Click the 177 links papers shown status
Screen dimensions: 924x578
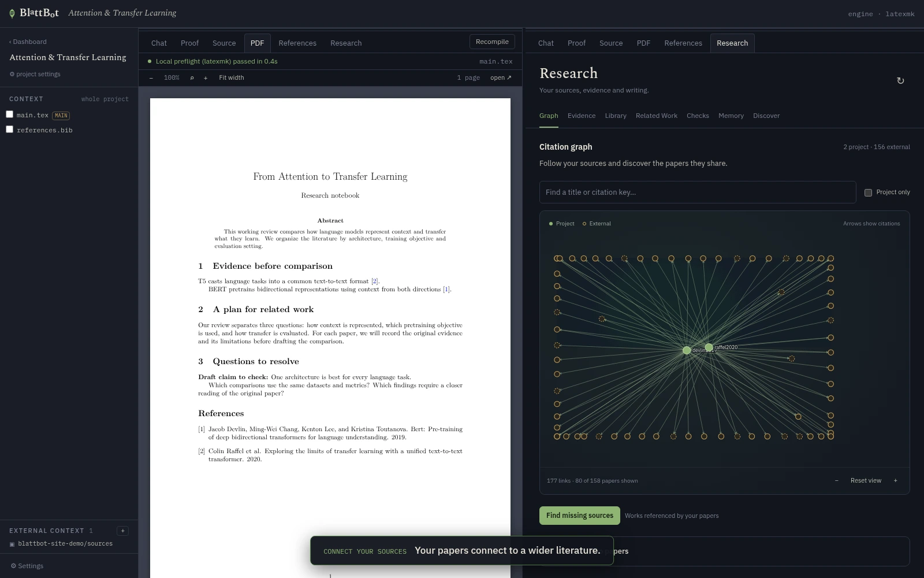[592, 481]
